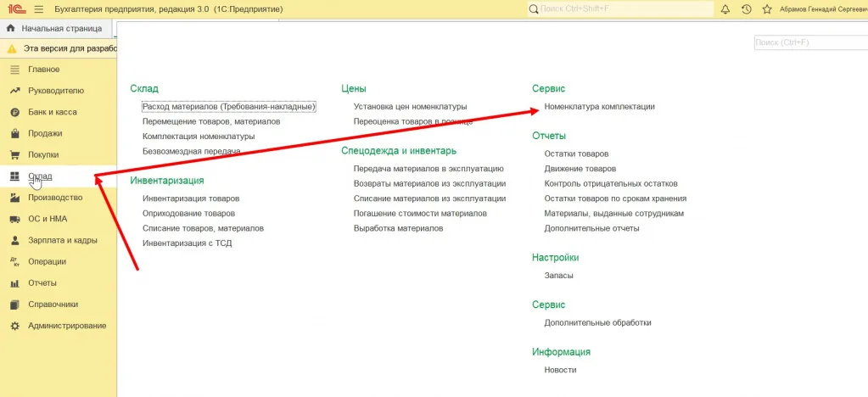Open Оприходование товаров

[188, 213]
